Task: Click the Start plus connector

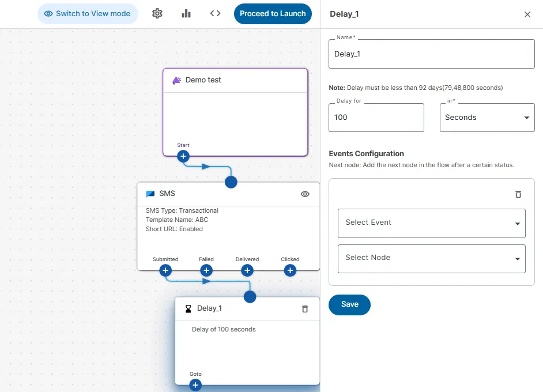Action: click(x=183, y=157)
